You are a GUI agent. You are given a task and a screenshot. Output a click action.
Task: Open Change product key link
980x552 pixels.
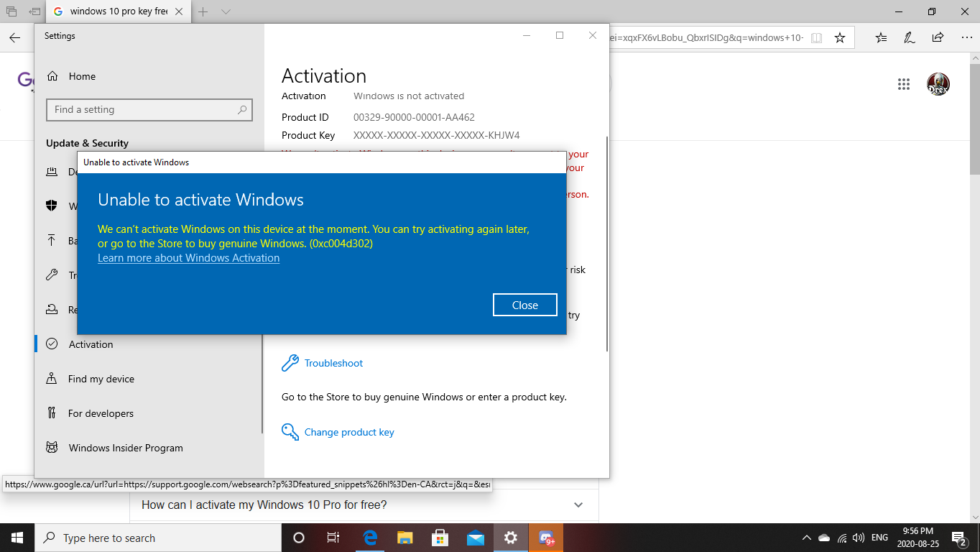coord(349,432)
